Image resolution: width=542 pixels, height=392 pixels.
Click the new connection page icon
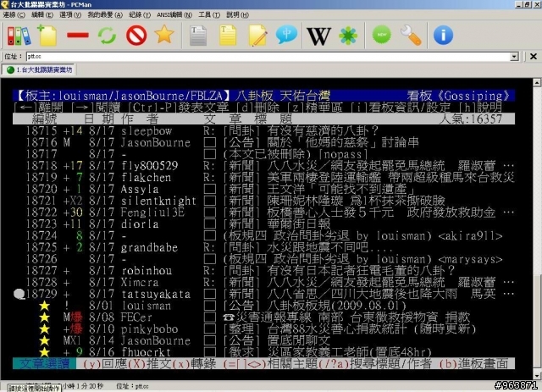click(47, 36)
